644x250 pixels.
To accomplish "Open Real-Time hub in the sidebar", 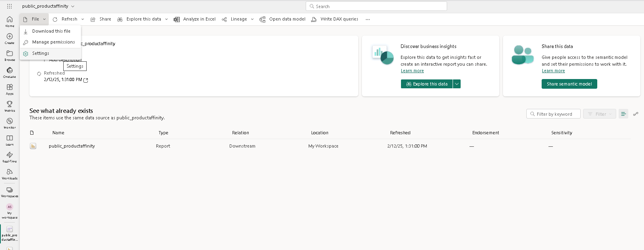I will (x=10, y=157).
